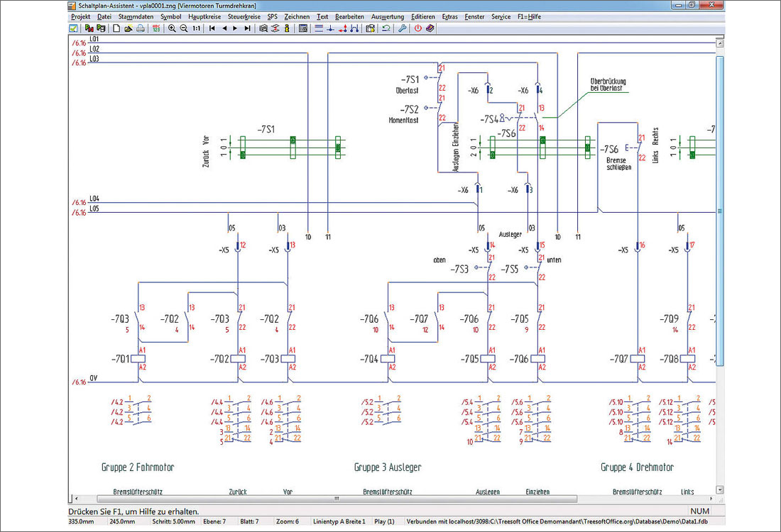781x532 pixels.
Task: Select the parallel lines drawing tool
Action: click(319, 29)
